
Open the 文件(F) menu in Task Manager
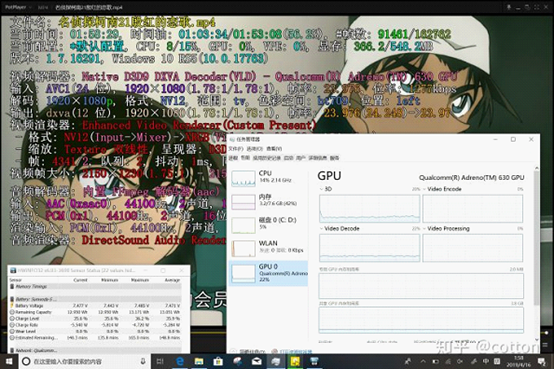coord(236,148)
